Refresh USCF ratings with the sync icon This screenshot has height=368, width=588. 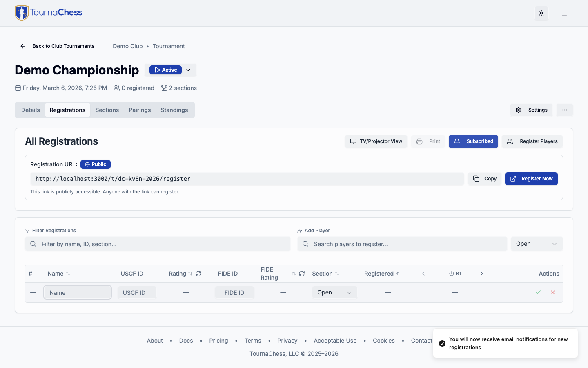[198, 274]
